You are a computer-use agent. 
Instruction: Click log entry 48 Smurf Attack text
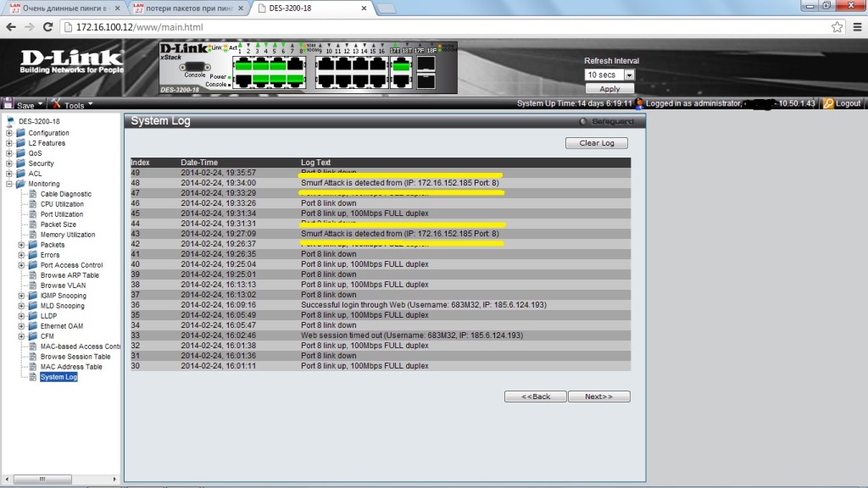click(x=400, y=183)
